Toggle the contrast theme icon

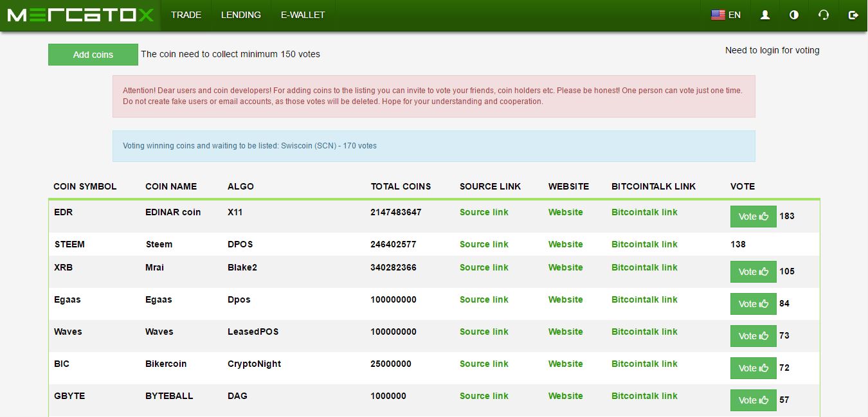794,15
